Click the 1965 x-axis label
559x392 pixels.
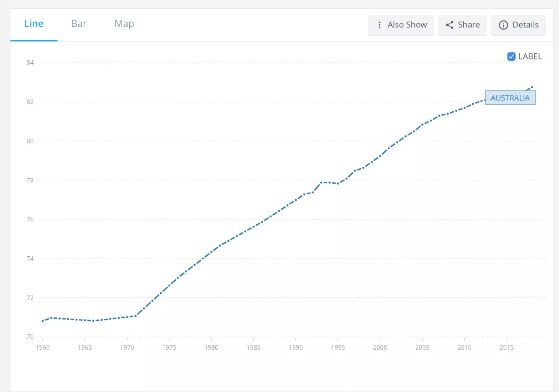click(x=85, y=347)
